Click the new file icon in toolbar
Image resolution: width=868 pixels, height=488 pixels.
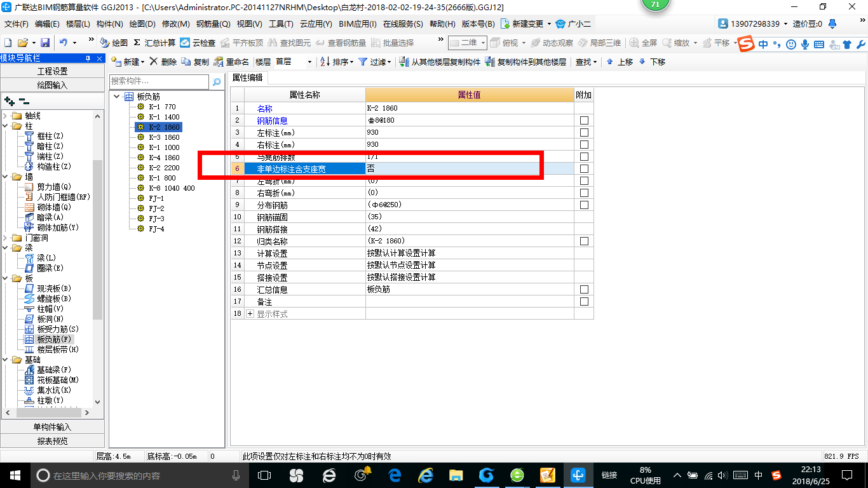[8, 43]
